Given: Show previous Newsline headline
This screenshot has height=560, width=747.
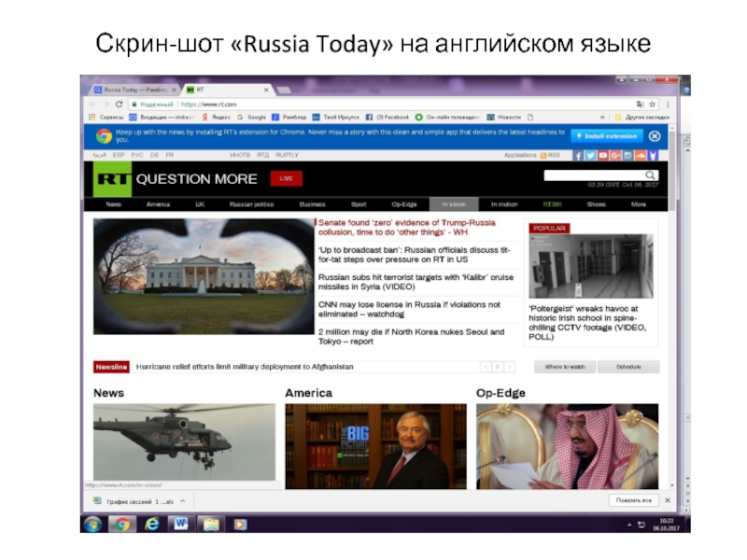Looking at the screenshot, I should tap(486, 367).
